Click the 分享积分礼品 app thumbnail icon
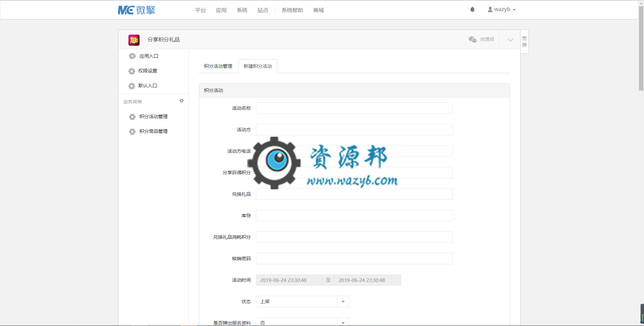 point(134,40)
